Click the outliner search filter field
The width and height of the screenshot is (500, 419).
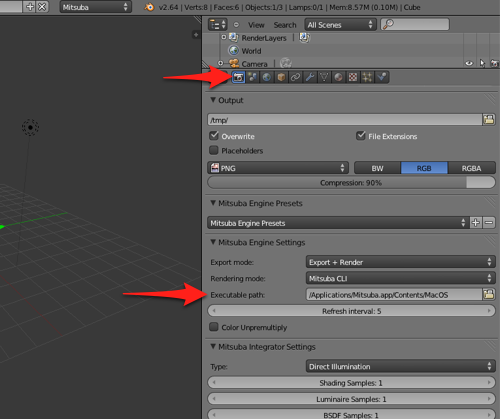[x=415, y=24]
